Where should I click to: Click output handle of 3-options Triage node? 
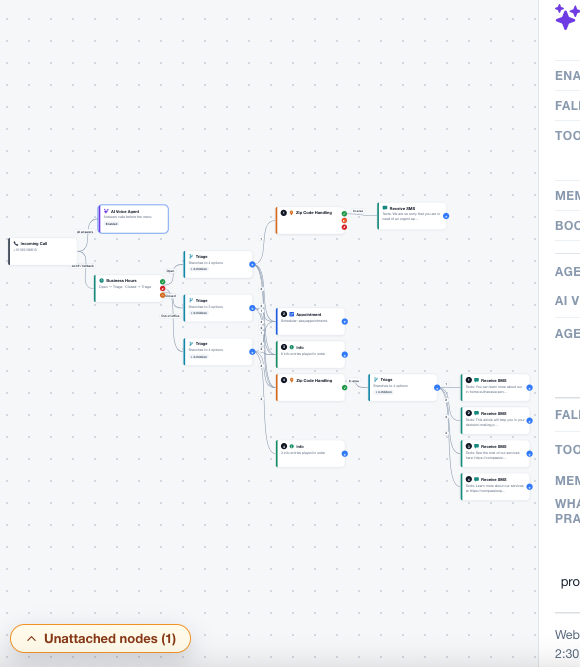pos(252,308)
